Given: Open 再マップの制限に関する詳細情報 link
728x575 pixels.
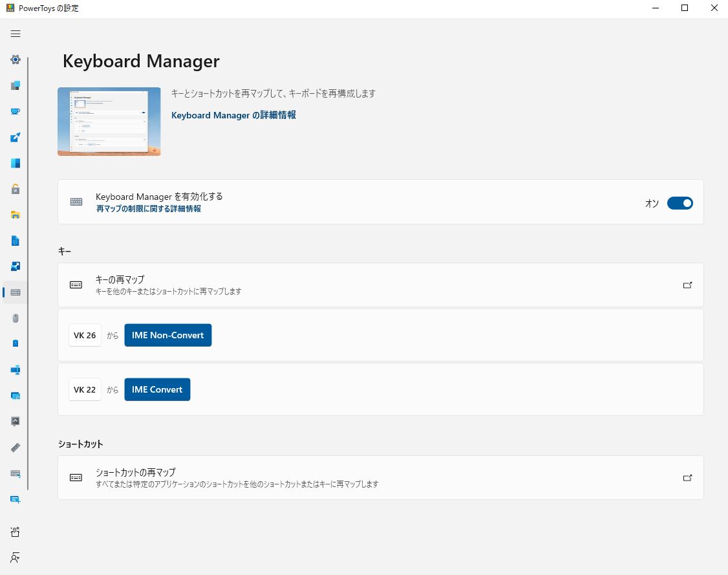Looking at the screenshot, I should tap(149, 209).
